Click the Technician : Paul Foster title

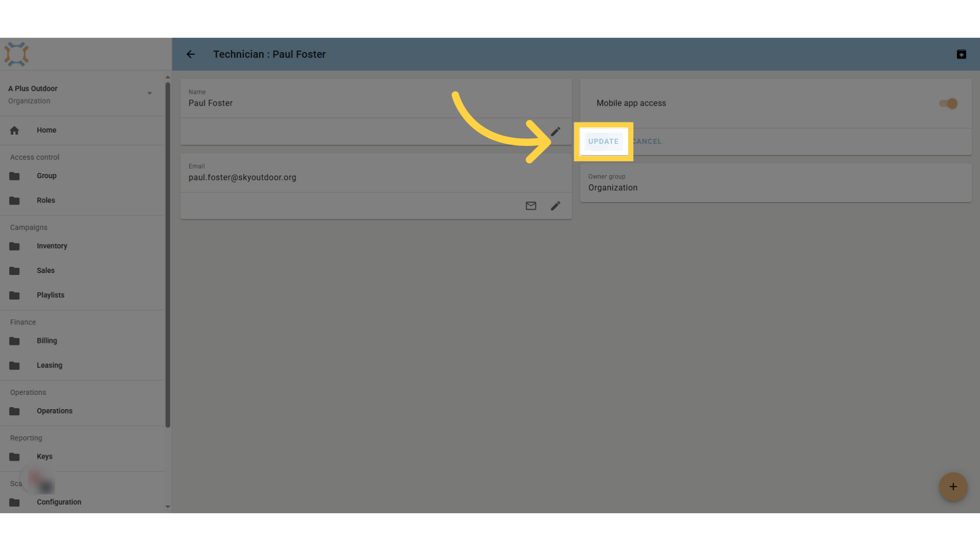click(x=269, y=54)
